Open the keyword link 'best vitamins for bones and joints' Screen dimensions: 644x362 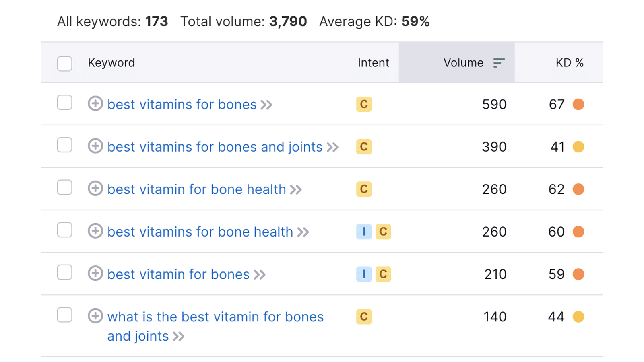tap(214, 147)
